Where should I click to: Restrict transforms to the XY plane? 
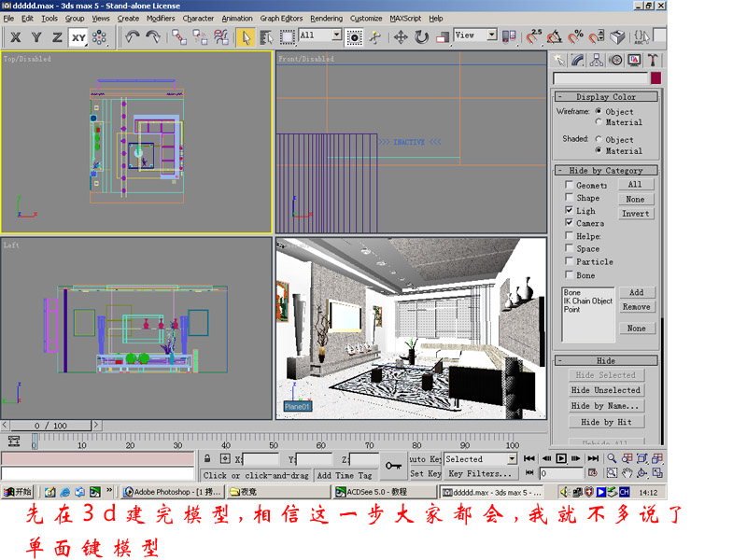pyautogui.click(x=78, y=36)
